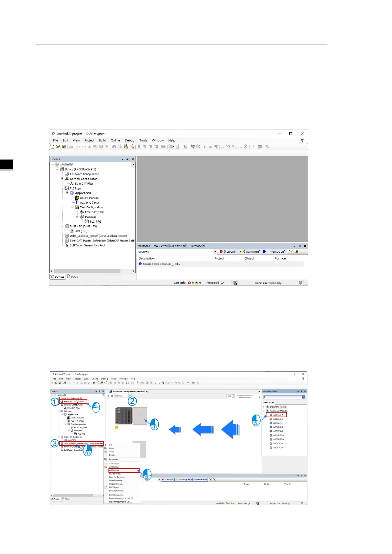The width and height of the screenshot is (392, 554).
Task: Select SoftMotion General Axis Pool in Untitled20 tree
Action: click(x=87, y=245)
